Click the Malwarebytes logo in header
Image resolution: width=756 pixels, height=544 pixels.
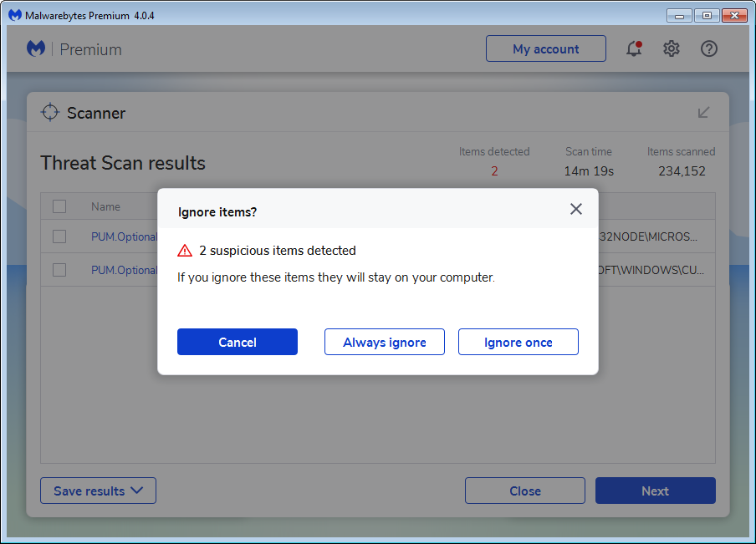click(x=36, y=49)
